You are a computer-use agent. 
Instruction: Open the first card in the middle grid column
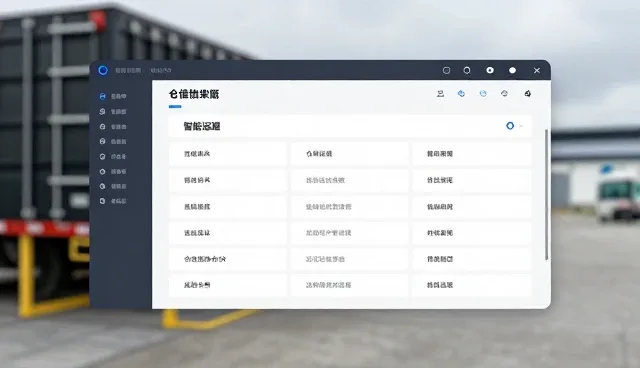tap(349, 154)
